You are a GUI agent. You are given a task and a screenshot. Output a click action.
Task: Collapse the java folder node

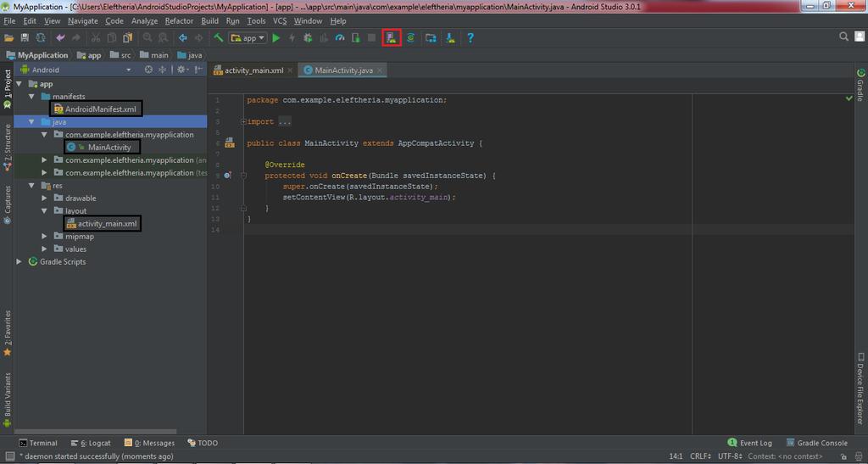[31, 122]
